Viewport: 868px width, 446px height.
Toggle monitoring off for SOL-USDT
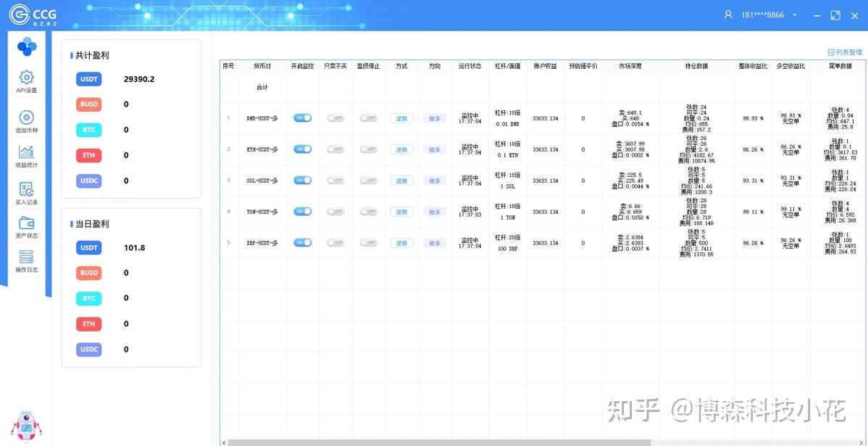[302, 180]
